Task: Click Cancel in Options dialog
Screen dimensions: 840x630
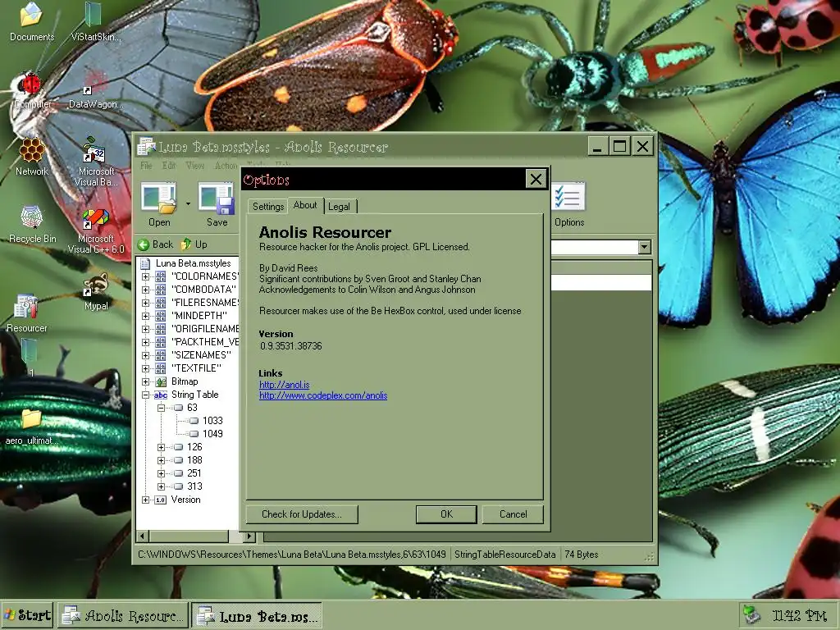Action: pos(513,514)
